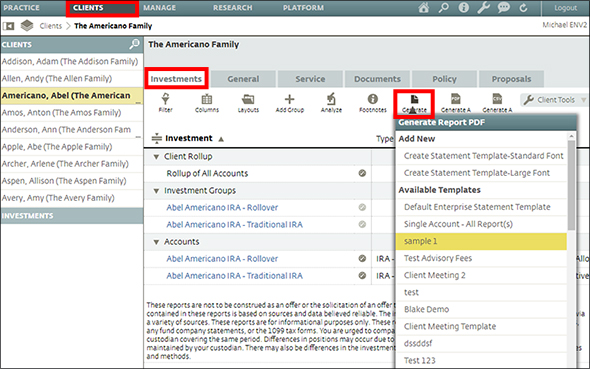Expand the INVESTMENTS sidebar section
This screenshot has width=590, height=369.
[71, 216]
